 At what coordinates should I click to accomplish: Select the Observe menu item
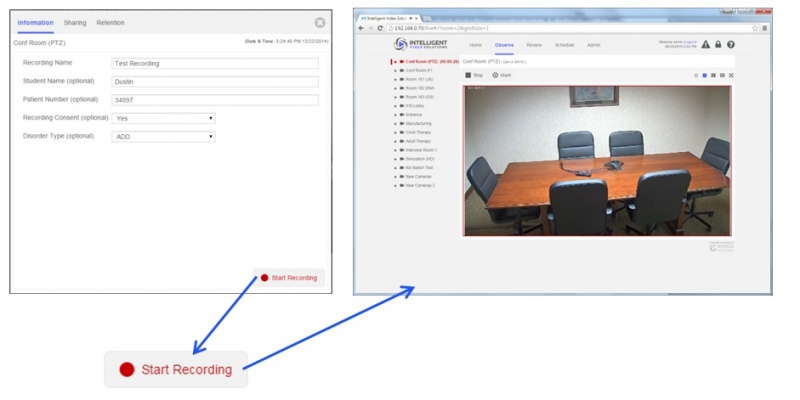pyautogui.click(x=504, y=45)
